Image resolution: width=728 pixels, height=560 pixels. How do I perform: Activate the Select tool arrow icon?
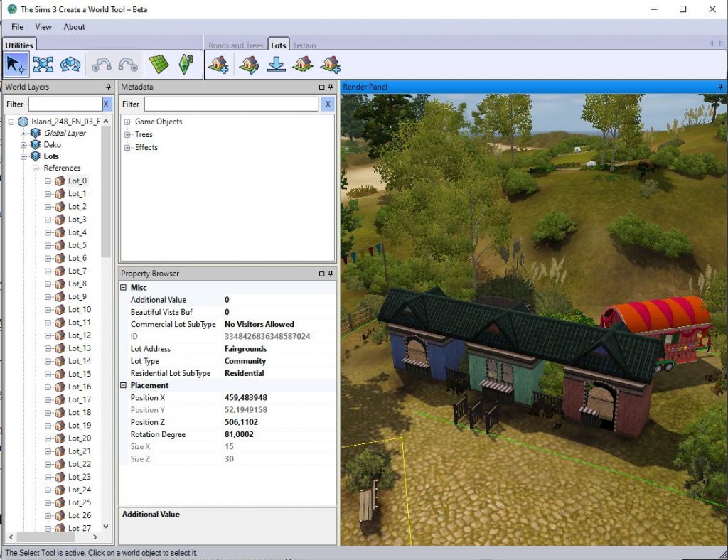coord(16,65)
